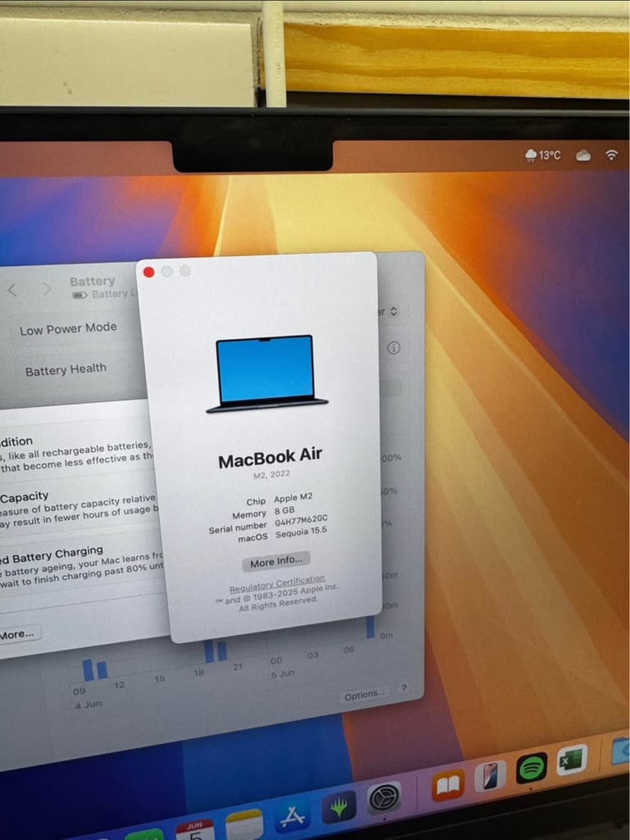Click the serial number G4H77M62GC

(300, 519)
